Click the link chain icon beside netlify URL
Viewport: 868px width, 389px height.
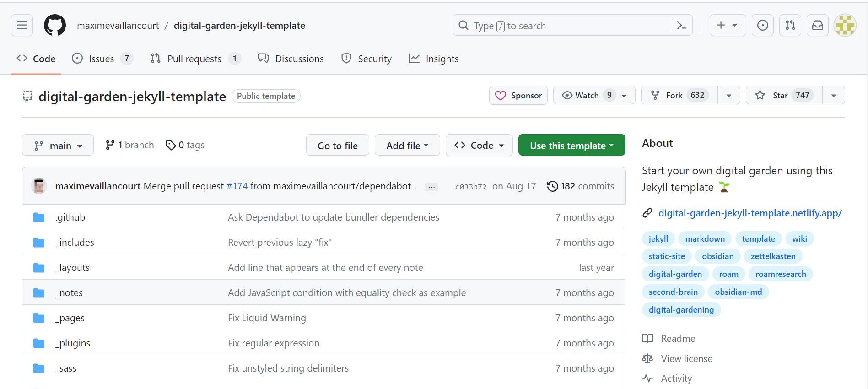click(x=647, y=213)
